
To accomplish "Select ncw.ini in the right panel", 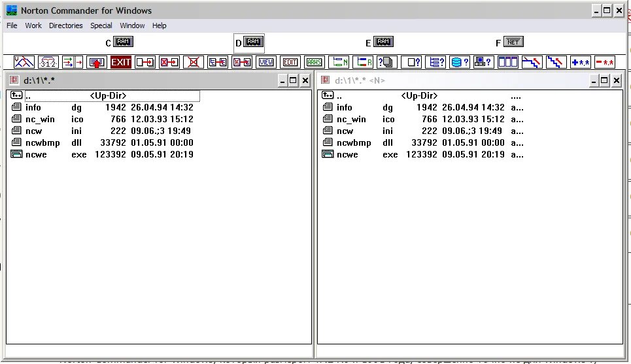I will pos(422,131).
